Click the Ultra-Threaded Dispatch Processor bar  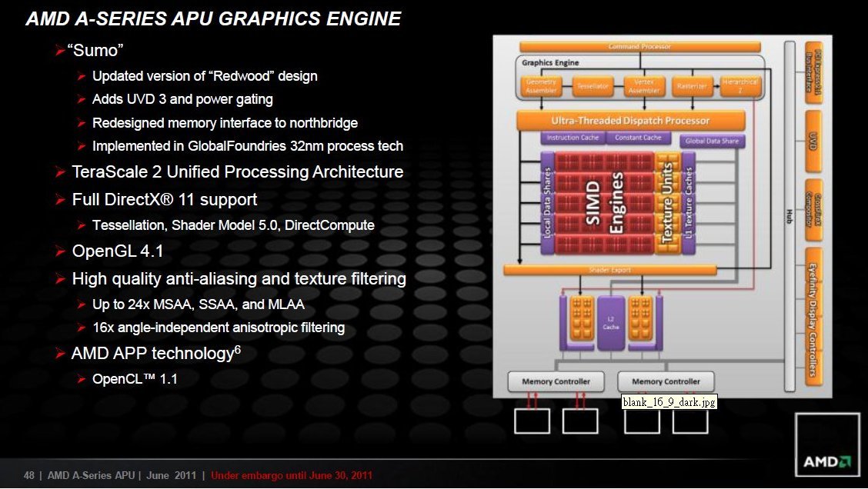click(x=630, y=121)
